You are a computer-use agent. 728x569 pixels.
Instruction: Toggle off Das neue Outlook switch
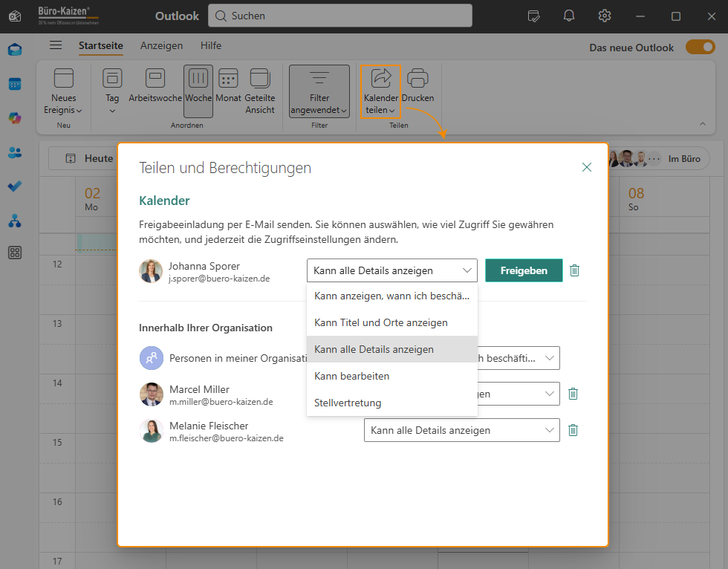coord(700,48)
